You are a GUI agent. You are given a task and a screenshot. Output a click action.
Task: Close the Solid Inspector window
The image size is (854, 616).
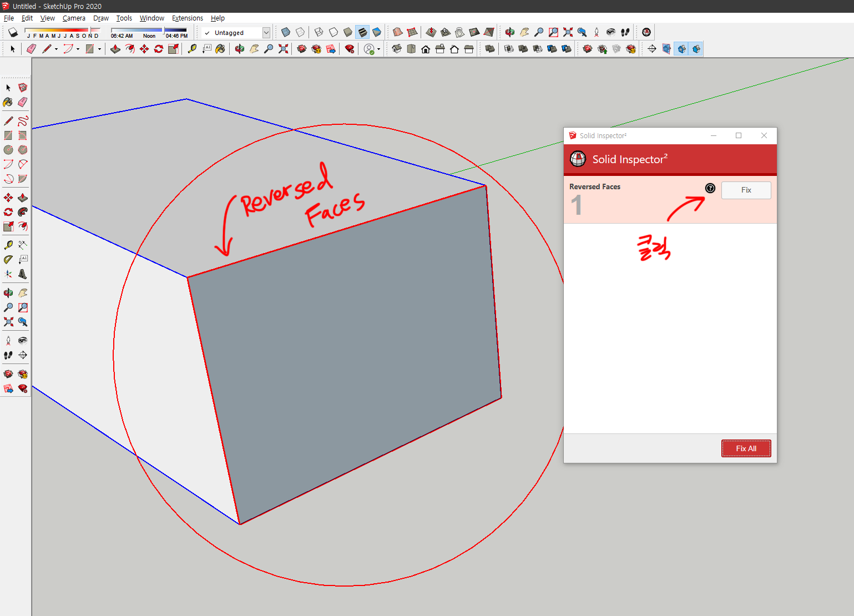click(764, 135)
